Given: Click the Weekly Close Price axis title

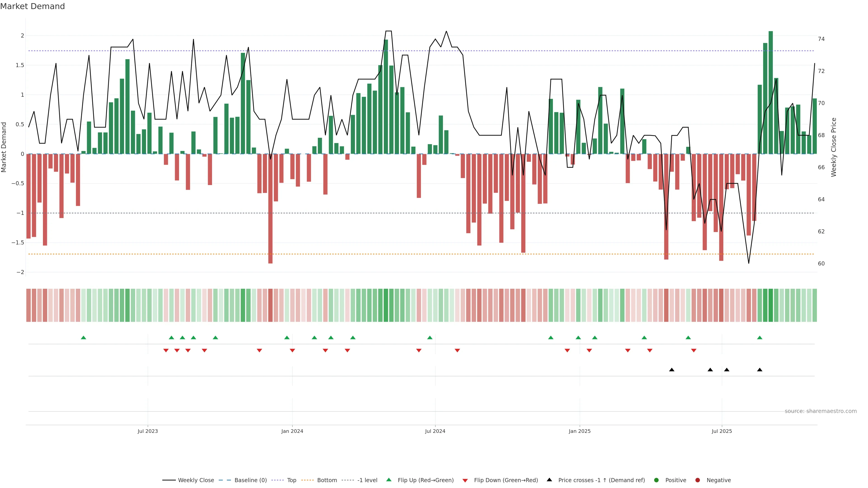Looking at the screenshot, I should point(834,147).
